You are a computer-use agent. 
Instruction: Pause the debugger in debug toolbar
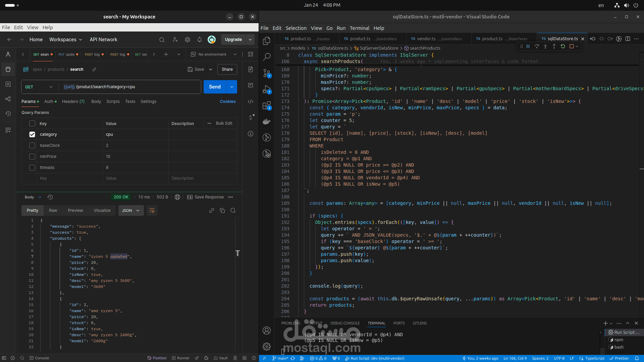[528, 46]
